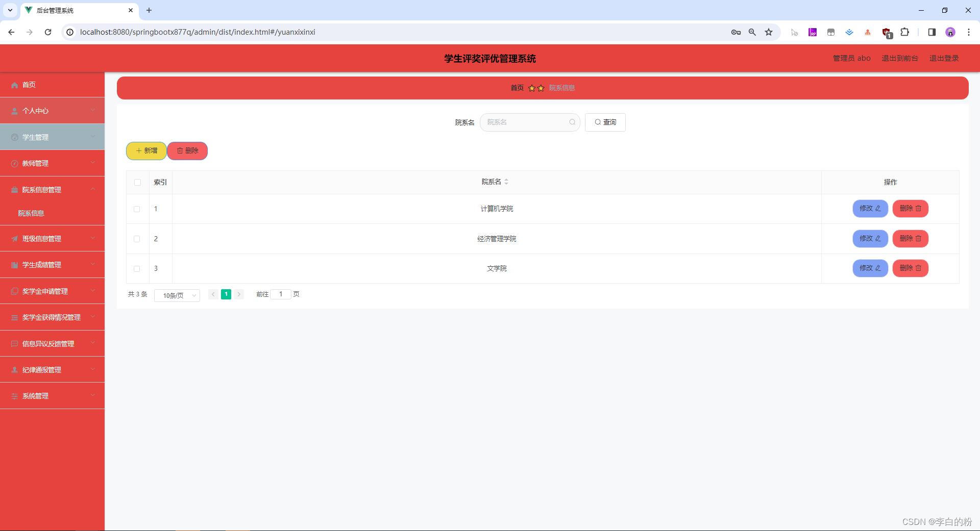Click the next page arrow in pagination
This screenshot has width=980, height=531.
239,294
